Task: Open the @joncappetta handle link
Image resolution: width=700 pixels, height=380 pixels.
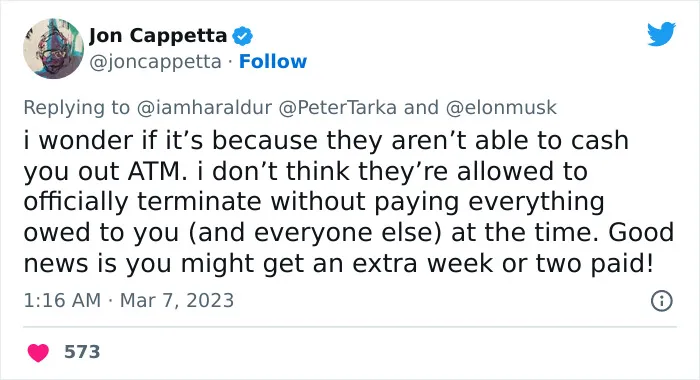Action: coord(155,62)
